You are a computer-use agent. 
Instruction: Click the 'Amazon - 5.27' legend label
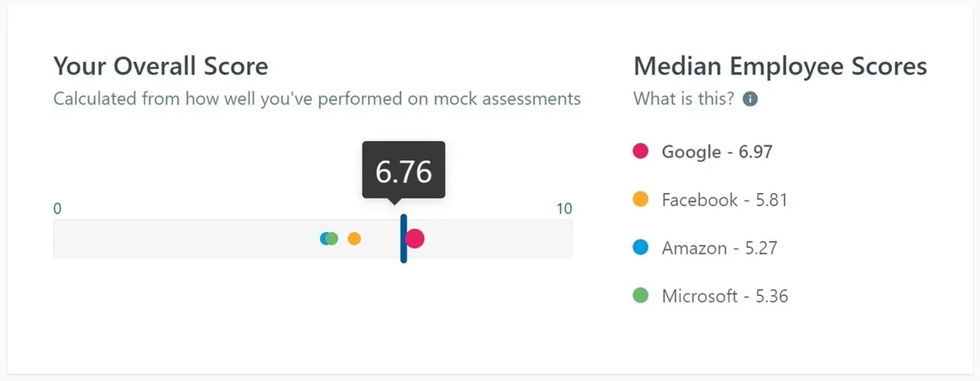coord(719,248)
